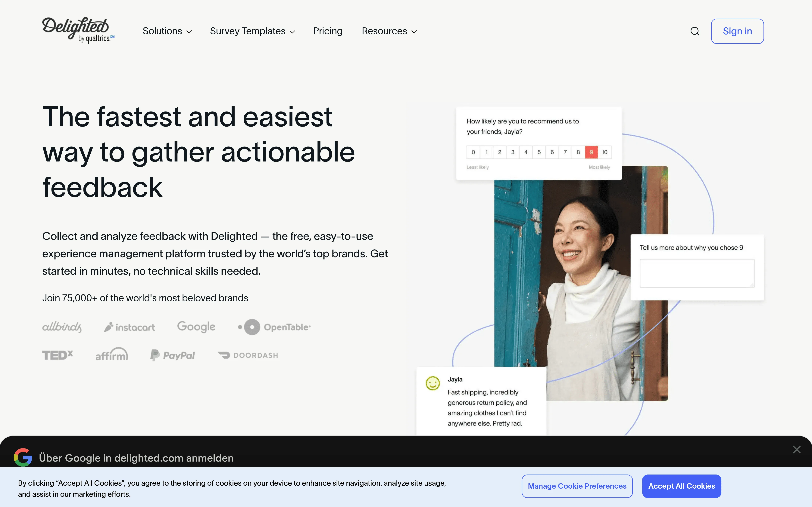Screen dimensions: 812x507
Task: Accept All Cookies
Action: [682, 486]
